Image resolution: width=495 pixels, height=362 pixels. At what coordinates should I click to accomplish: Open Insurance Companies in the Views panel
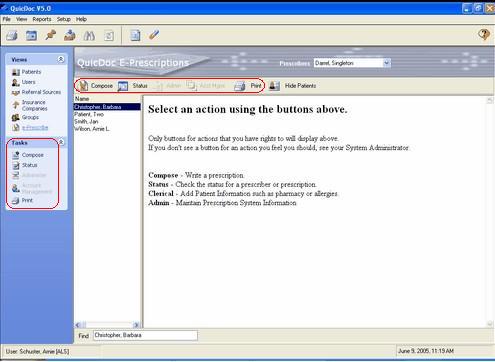point(30,105)
